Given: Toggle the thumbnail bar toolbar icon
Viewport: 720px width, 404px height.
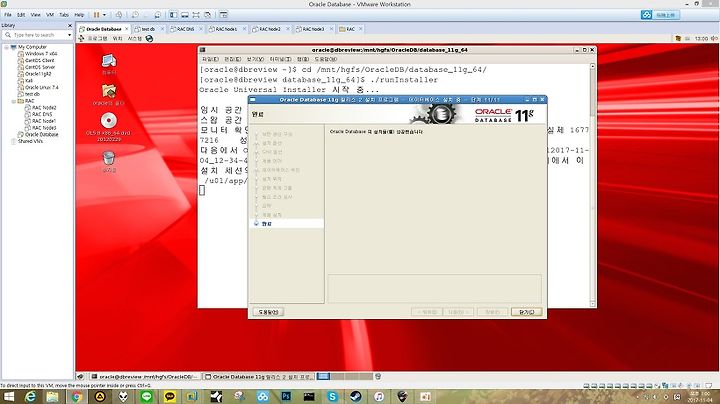Looking at the screenshot, I should pyautogui.click(x=185, y=15).
